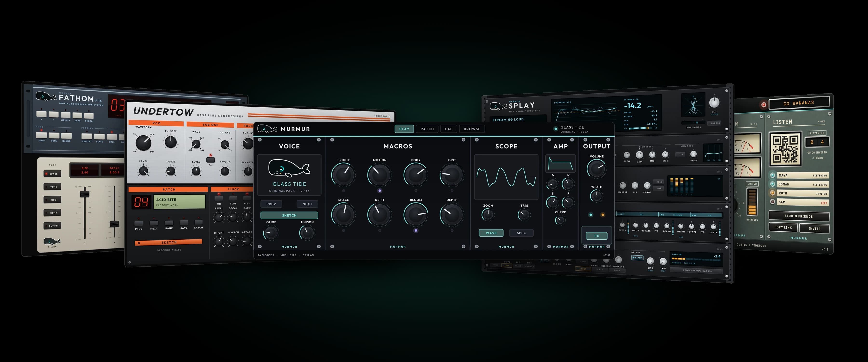
Task: Click the F-ARC whale badge on Fathom
Action: 52,242
